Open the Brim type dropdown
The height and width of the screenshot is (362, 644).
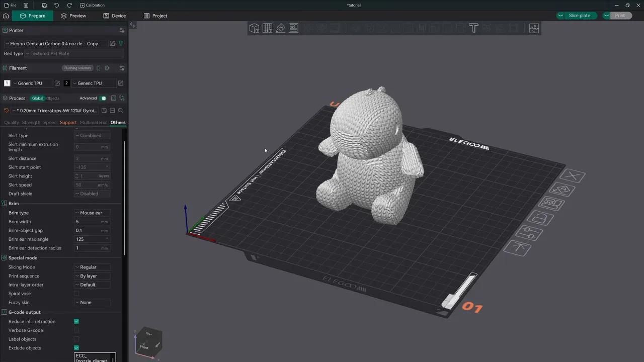(92, 213)
